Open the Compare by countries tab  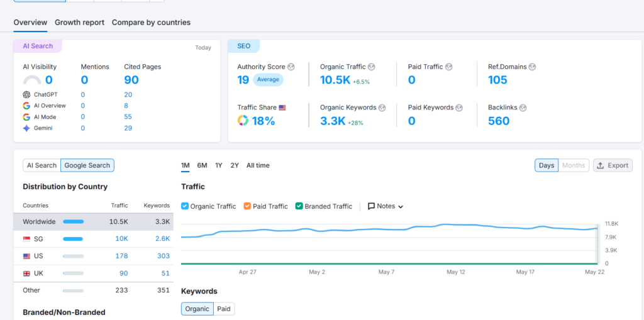click(x=151, y=23)
